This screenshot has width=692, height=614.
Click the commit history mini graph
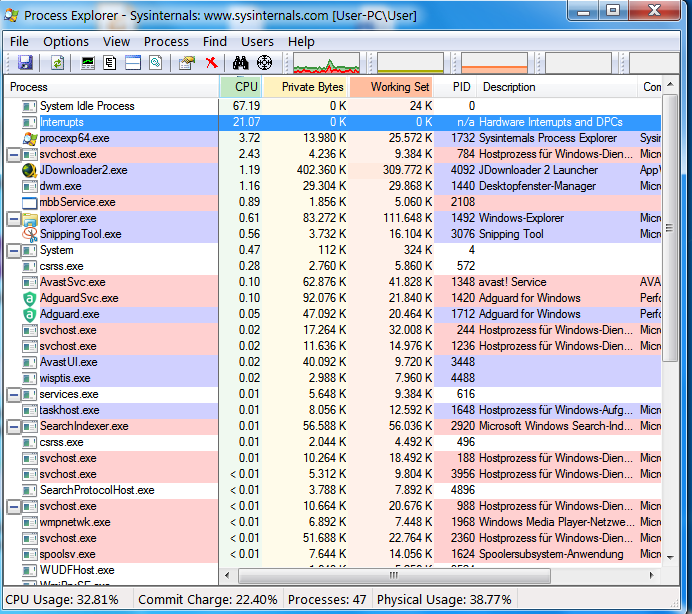coord(410,63)
